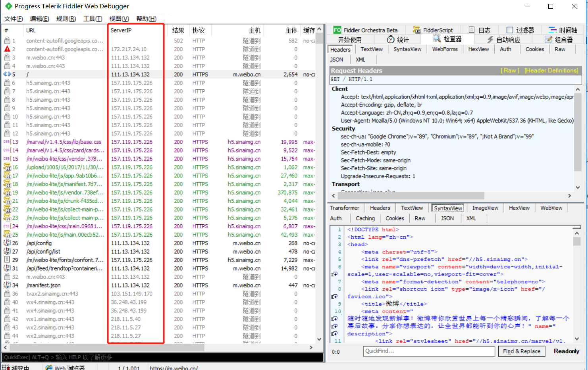The width and height of the screenshot is (588, 370).
Task: Open the Transformer response tab
Action: (x=344, y=208)
